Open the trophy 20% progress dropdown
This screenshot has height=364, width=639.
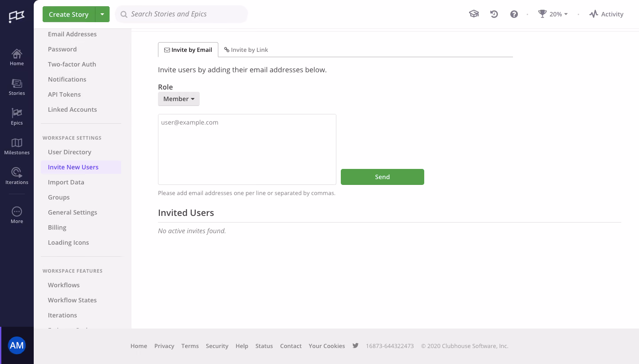[x=553, y=14]
